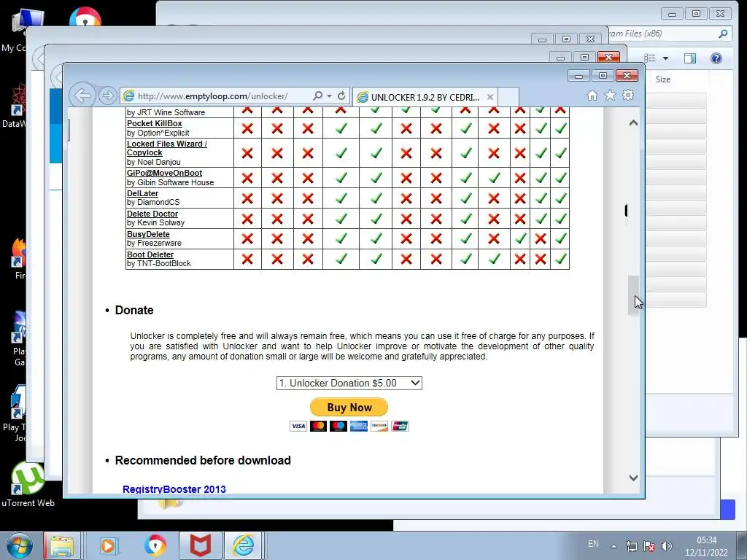Open the colorful browser taskbar icon
The height and width of the screenshot is (560, 747).
[x=155, y=545]
